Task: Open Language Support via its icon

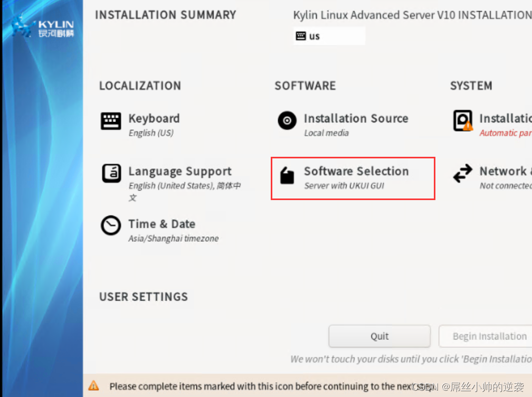Action: point(111,174)
